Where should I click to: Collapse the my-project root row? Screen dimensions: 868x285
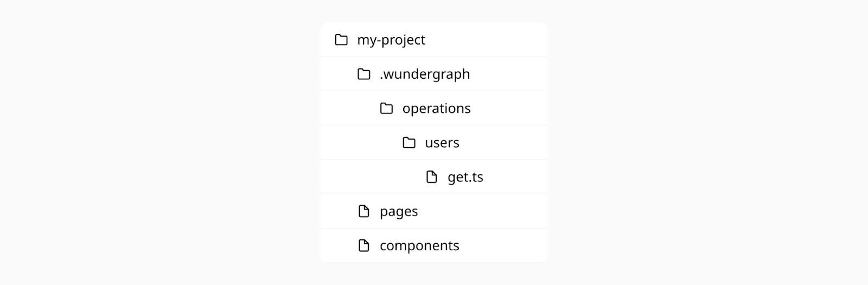coord(434,40)
